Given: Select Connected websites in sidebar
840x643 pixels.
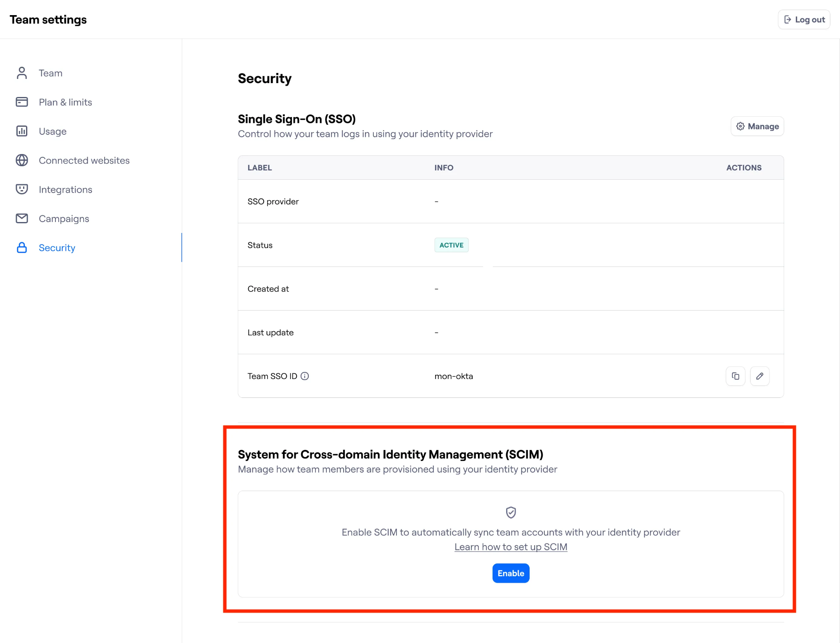Looking at the screenshot, I should click(x=84, y=160).
